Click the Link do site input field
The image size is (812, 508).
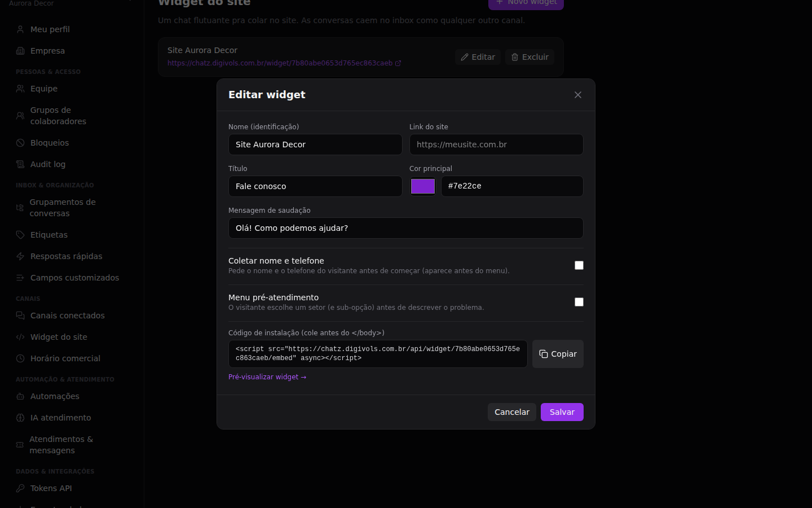coord(496,144)
